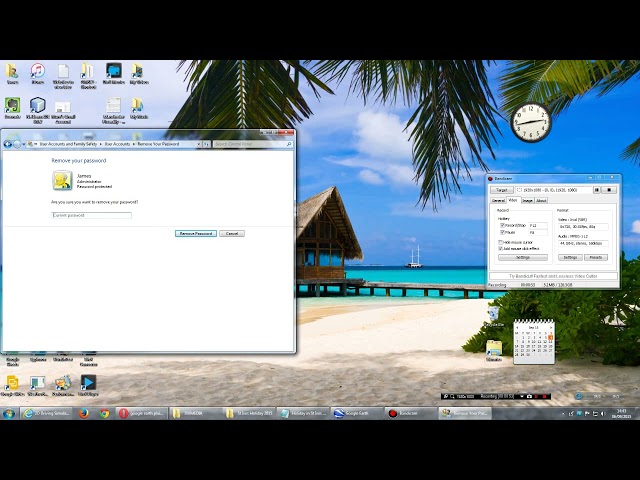
Task: Toggle Add mouse click effect checkbox
Action: [x=500, y=248]
